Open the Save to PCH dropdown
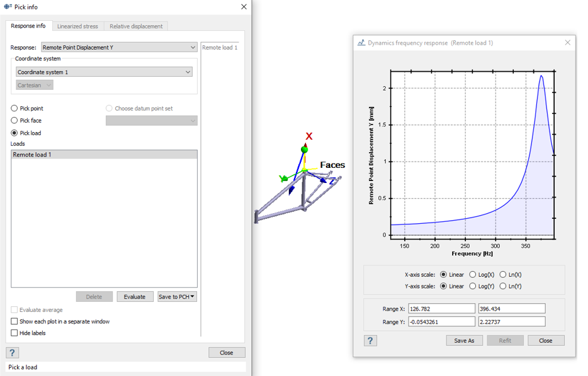 point(177,297)
